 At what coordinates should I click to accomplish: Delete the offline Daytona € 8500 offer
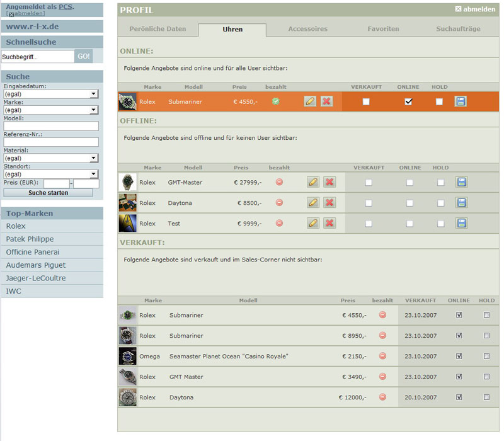click(x=329, y=203)
